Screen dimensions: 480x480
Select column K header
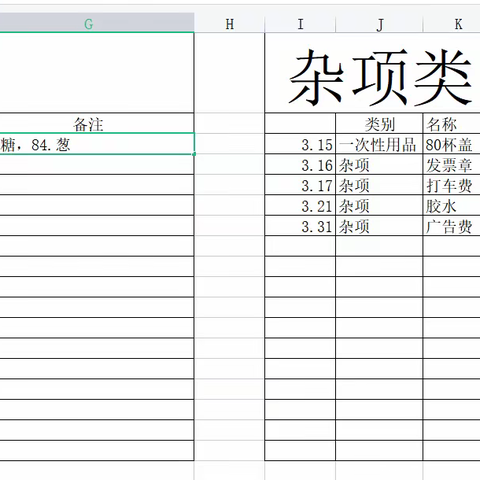click(x=452, y=24)
